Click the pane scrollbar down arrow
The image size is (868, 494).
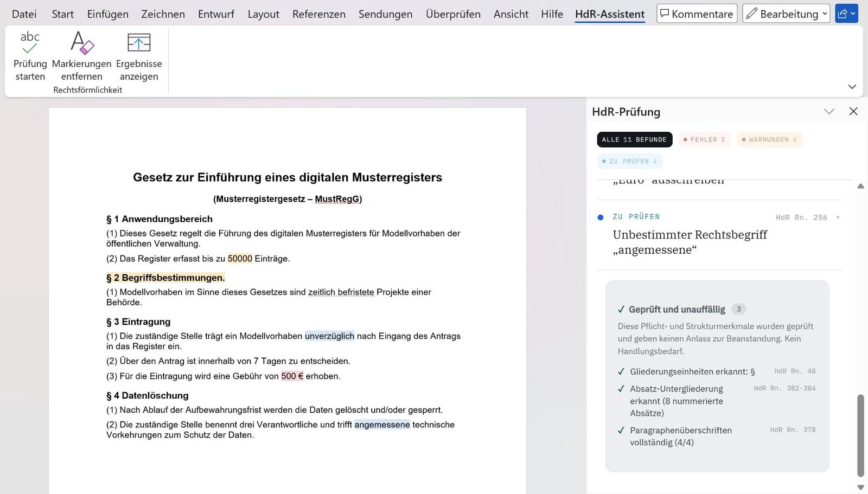pyautogui.click(x=860, y=487)
